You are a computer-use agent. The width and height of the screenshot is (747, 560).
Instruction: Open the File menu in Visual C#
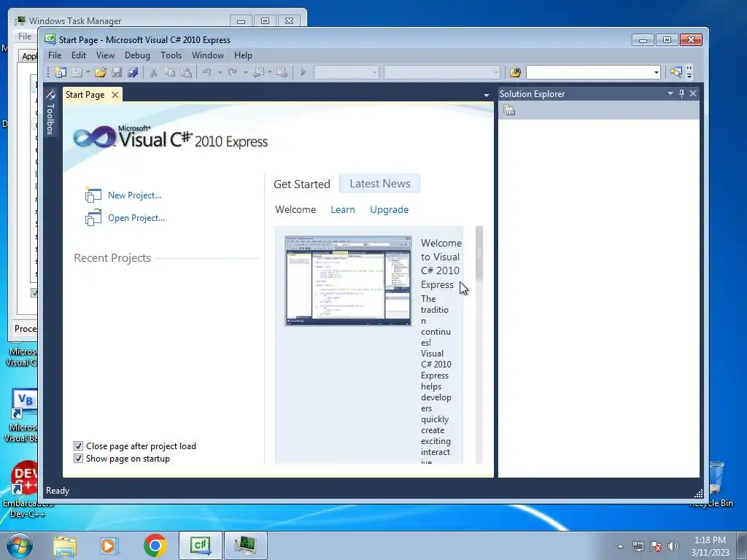pos(55,55)
